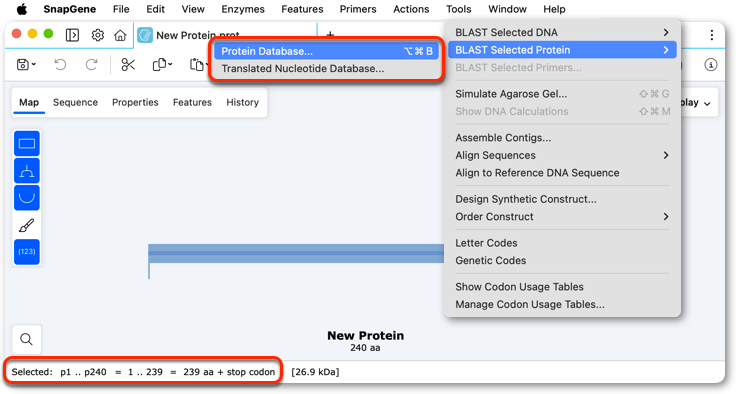Click the New Protein map title
This screenshot has width=736, height=394.
365,335
